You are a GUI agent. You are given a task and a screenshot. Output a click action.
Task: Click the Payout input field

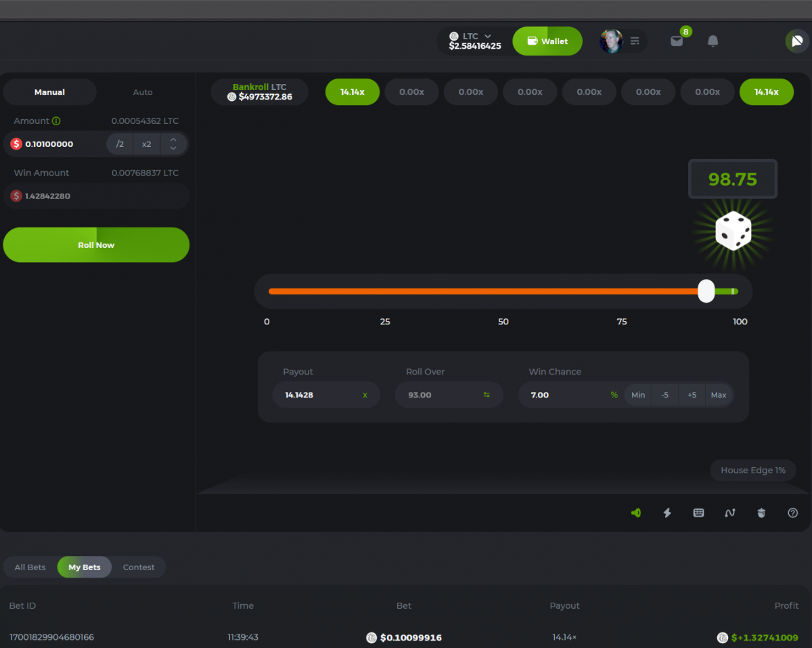(318, 395)
